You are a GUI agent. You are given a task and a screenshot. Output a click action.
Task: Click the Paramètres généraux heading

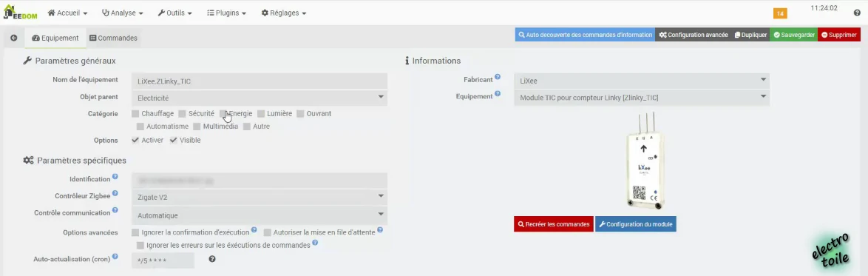(69, 61)
